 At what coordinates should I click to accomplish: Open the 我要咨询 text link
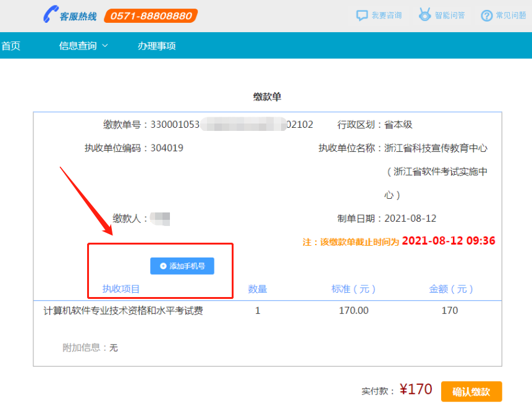point(387,15)
